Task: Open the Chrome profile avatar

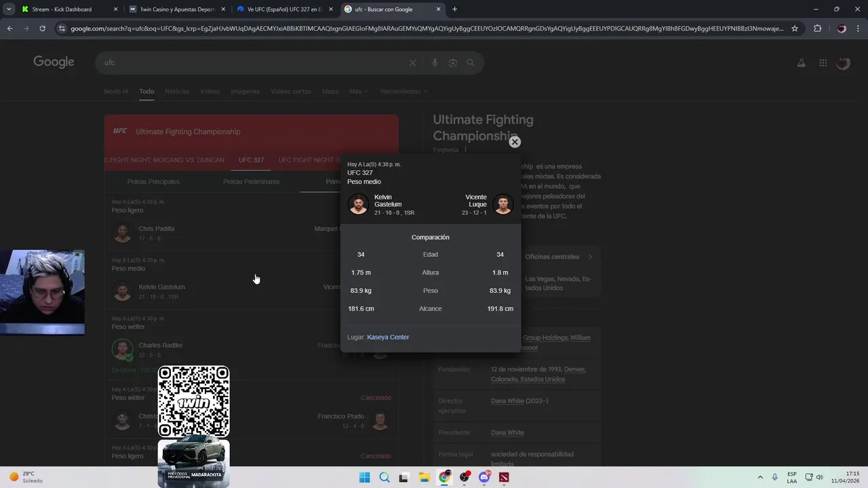Action: (x=842, y=28)
